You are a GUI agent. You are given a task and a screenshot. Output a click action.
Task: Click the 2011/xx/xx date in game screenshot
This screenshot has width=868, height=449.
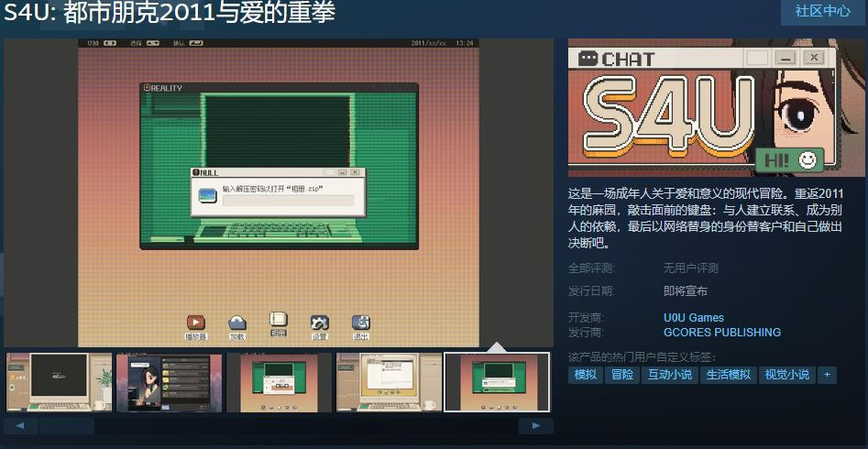click(429, 43)
